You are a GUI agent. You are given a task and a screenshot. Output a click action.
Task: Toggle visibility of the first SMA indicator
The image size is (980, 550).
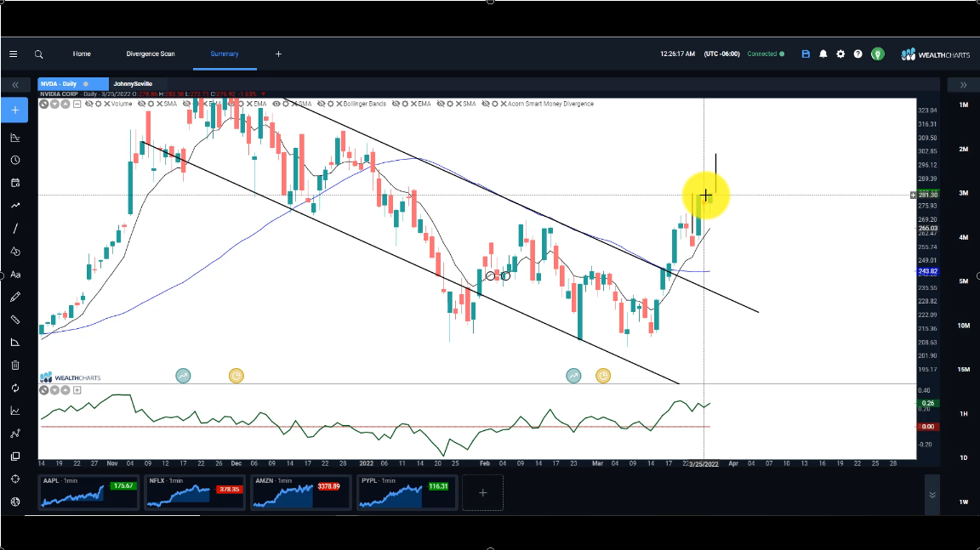(142, 104)
